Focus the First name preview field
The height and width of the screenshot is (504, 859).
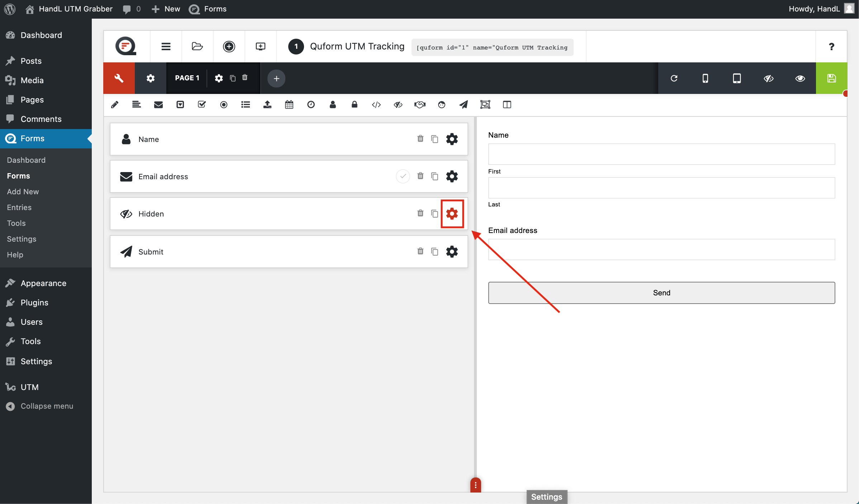661,154
